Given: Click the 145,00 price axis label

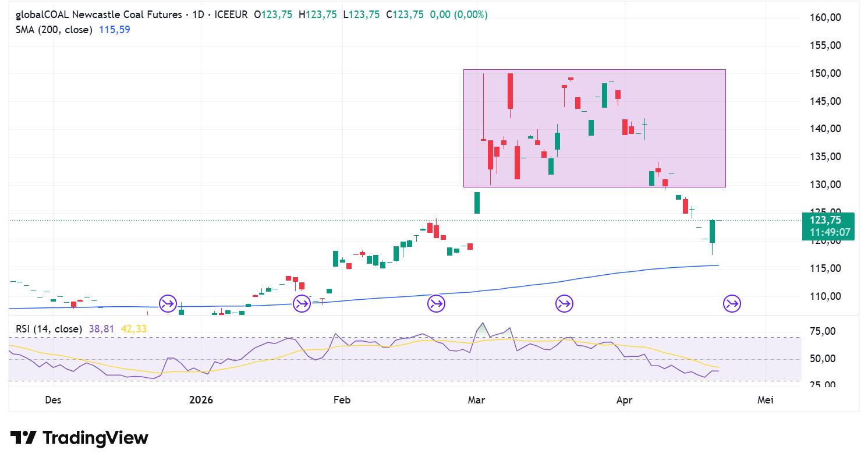Looking at the screenshot, I should (826, 101).
